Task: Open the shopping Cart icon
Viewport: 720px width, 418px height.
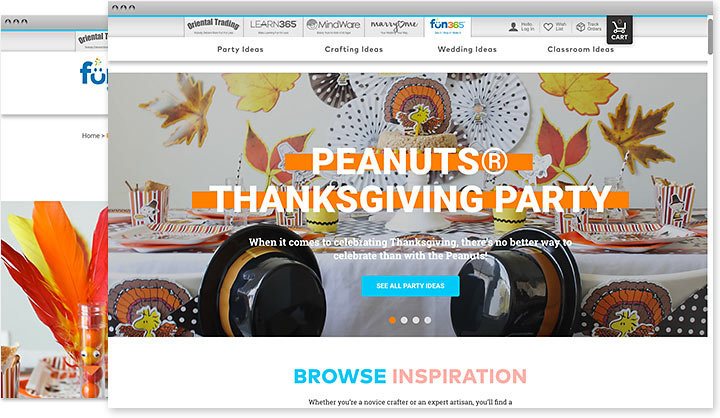Action: coord(619,30)
